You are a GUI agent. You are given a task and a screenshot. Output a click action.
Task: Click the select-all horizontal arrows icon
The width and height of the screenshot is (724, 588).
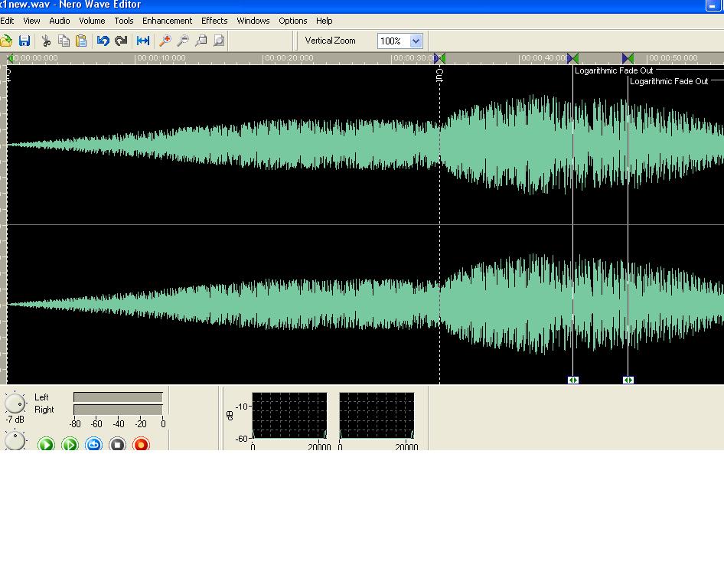143,41
